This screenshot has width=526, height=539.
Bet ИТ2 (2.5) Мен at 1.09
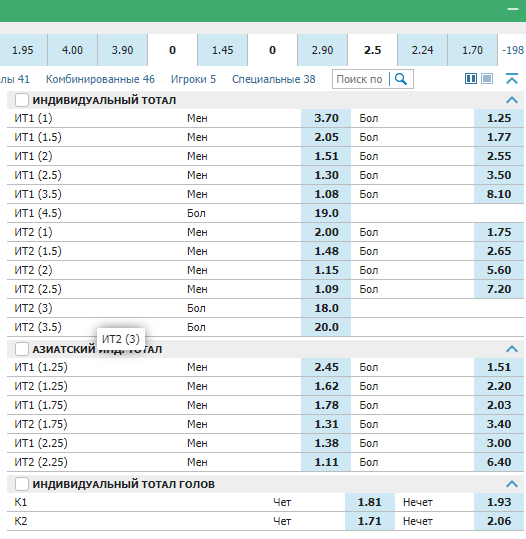pos(326,289)
